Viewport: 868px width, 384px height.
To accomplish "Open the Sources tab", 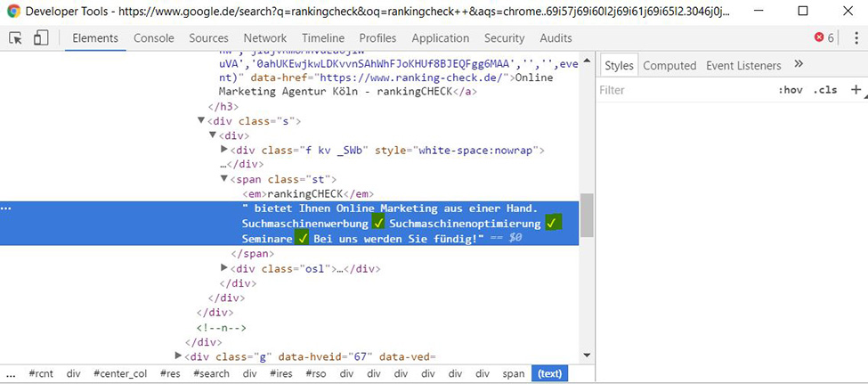I will click(208, 38).
